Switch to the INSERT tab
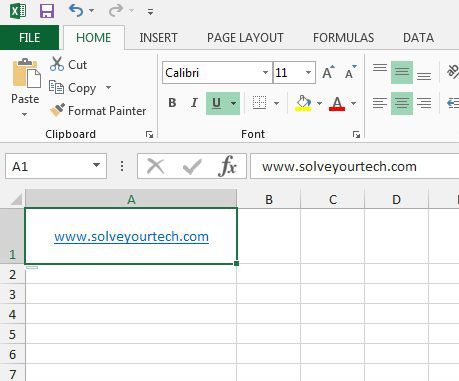 (158, 38)
